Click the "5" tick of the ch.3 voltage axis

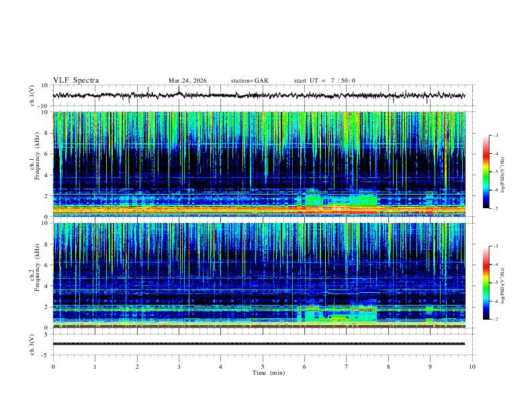click(47, 334)
